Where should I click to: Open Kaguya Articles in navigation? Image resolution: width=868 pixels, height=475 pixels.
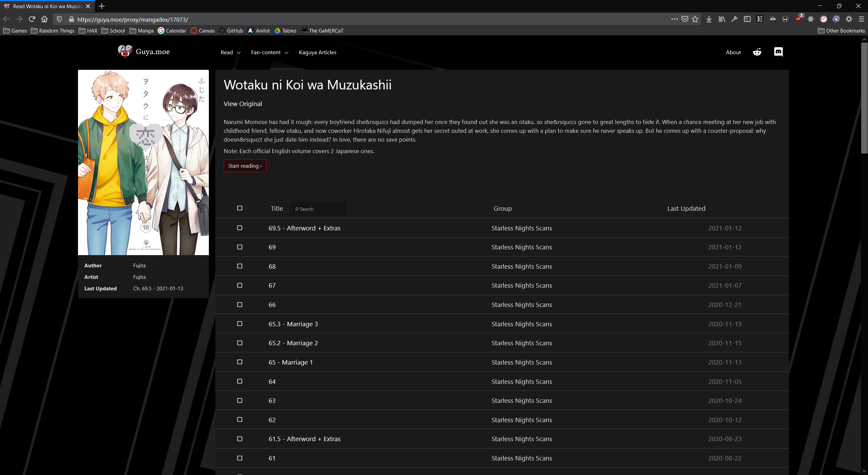click(x=317, y=53)
